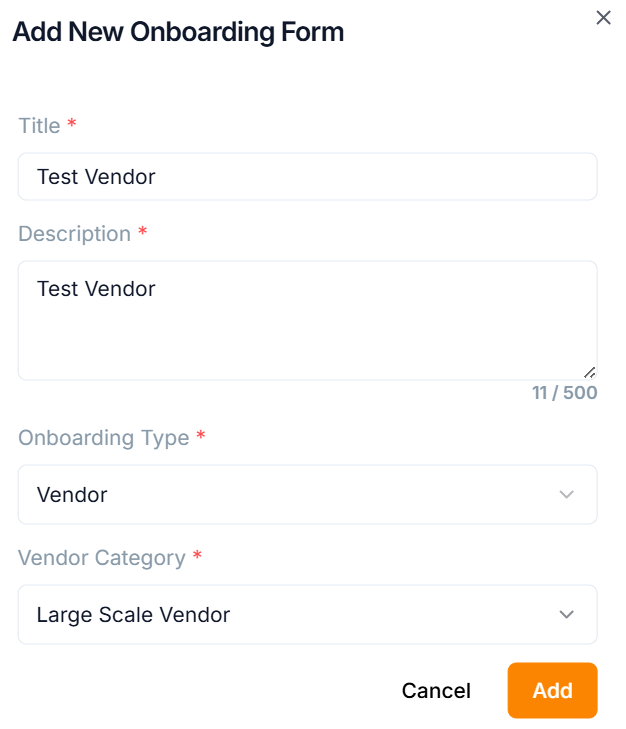Open the Onboarding Type dropdown
This screenshot has height=729, width=626.
point(307,494)
